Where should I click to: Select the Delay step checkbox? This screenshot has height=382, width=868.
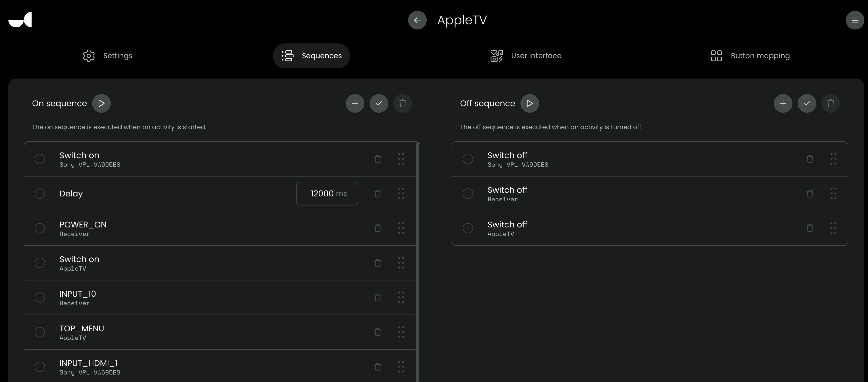[x=40, y=194]
